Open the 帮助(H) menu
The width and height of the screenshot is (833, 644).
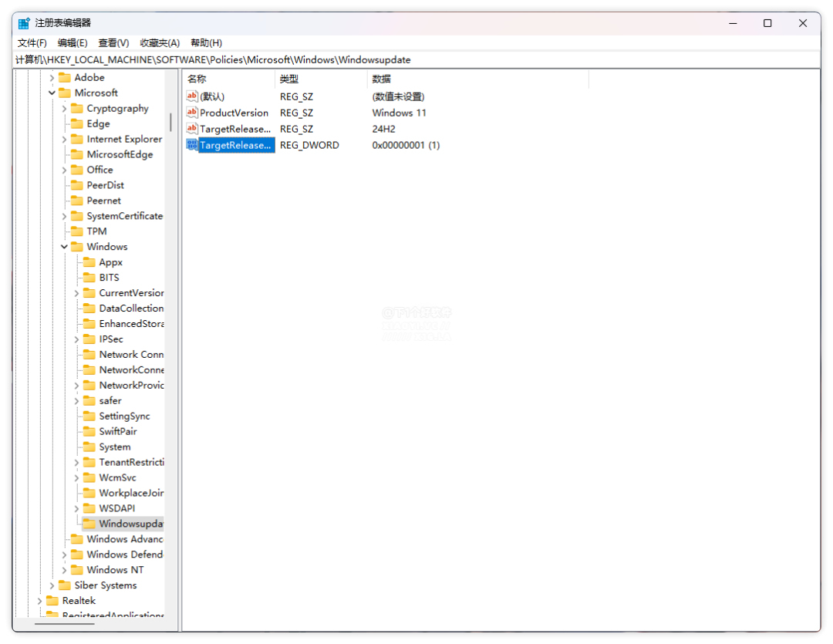point(206,43)
